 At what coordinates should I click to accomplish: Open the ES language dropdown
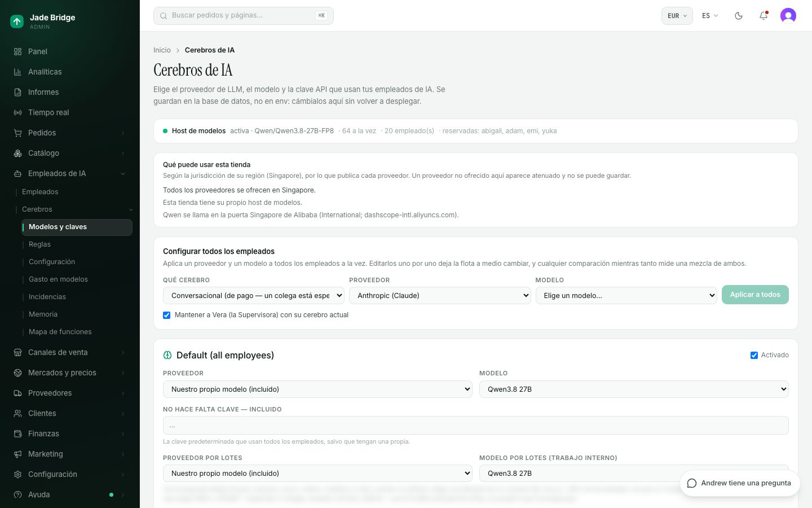(710, 16)
